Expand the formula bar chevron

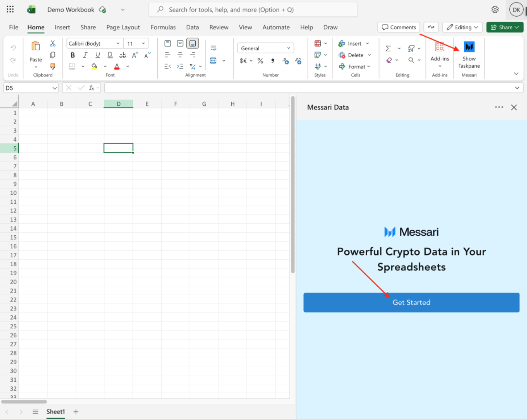click(x=517, y=88)
